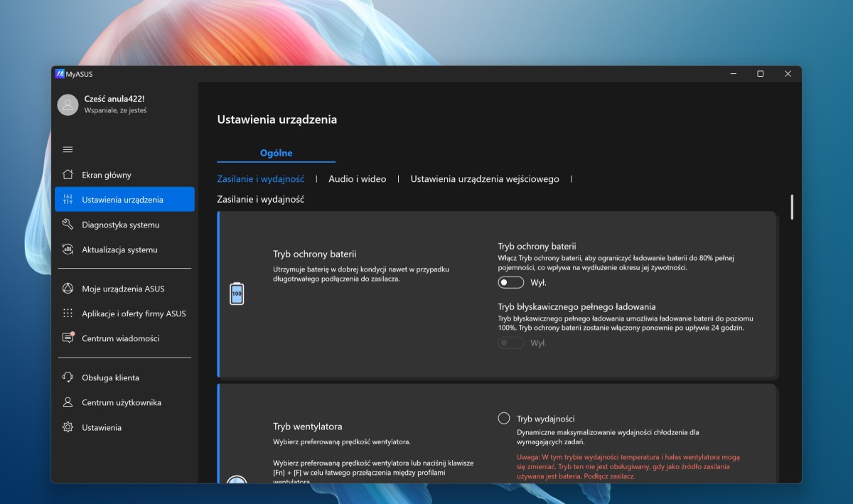853x504 pixels.
Task: Click the Centrum wiadomości message icon
Action: (68, 338)
